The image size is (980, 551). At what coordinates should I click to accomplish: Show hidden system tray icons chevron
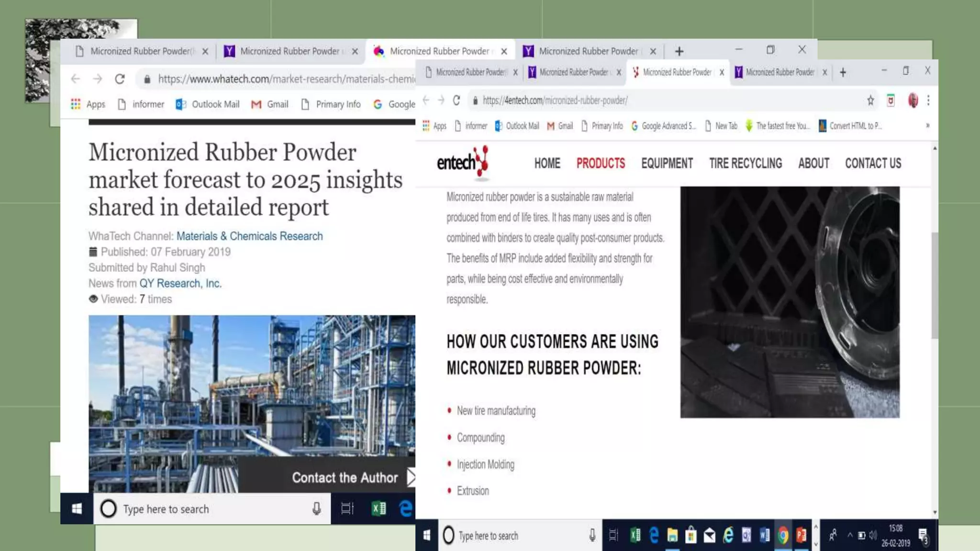pyautogui.click(x=850, y=535)
